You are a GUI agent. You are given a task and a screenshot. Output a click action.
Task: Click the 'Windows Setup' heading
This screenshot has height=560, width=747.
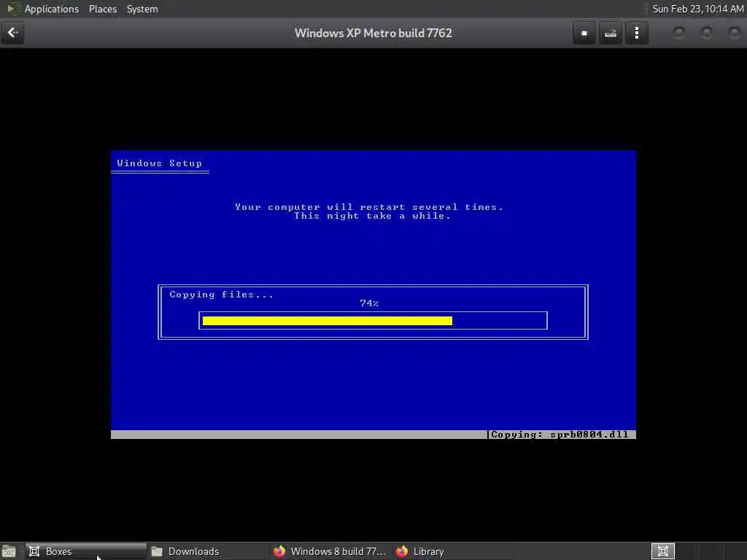[159, 163]
